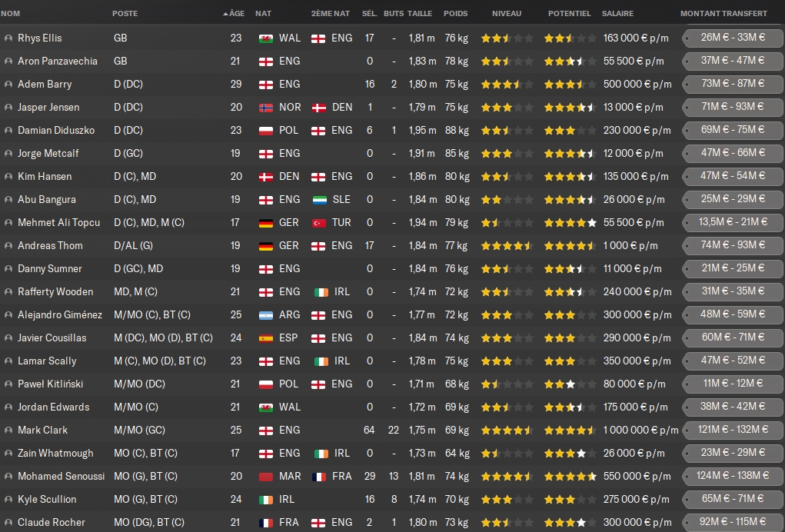The width and height of the screenshot is (785, 532).
Task: Sort players by the SALAIRE column header
Action: tap(618, 13)
